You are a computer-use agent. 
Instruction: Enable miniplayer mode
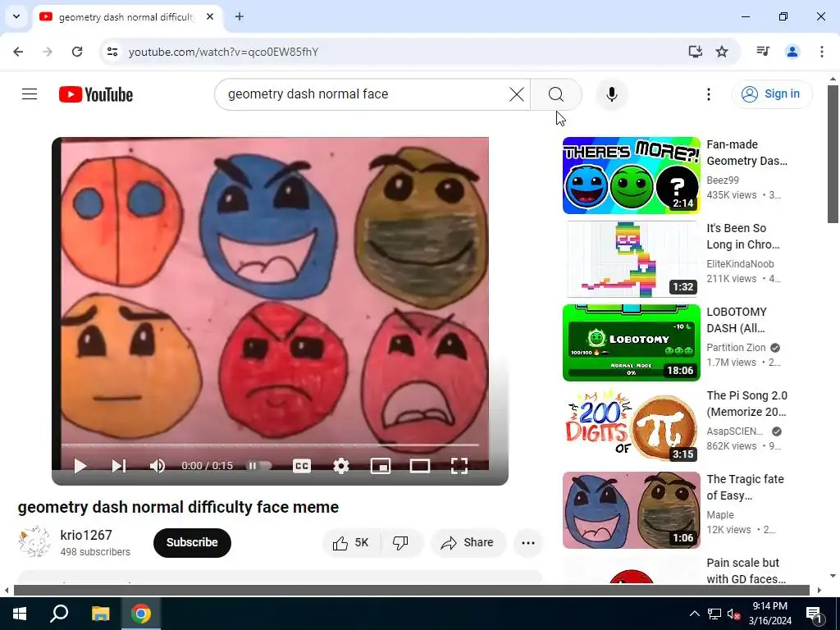click(381, 466)
